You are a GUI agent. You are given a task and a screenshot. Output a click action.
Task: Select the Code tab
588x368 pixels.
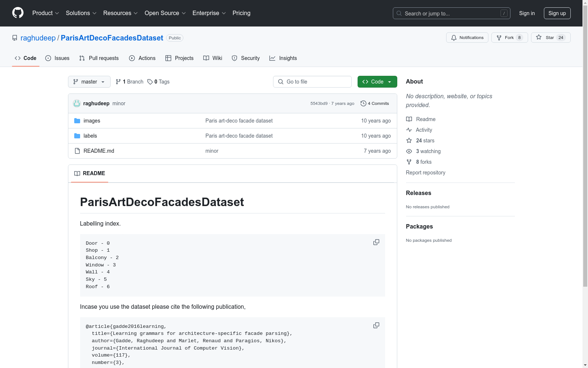(26, 58)
